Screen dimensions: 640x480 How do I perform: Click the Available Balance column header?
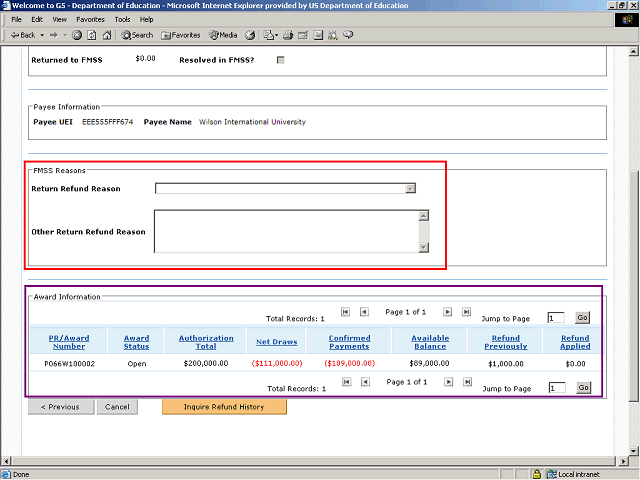tap(430, 342)
